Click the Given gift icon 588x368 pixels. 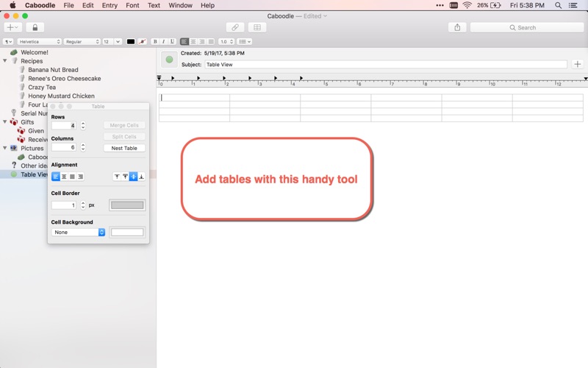point(21,131)
